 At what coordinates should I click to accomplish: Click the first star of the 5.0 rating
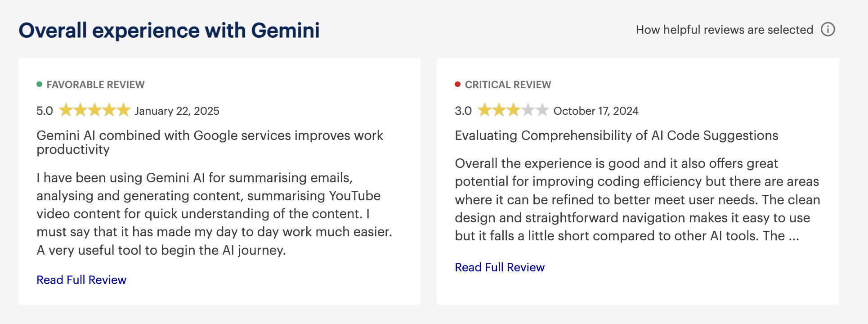pos(67,110)
